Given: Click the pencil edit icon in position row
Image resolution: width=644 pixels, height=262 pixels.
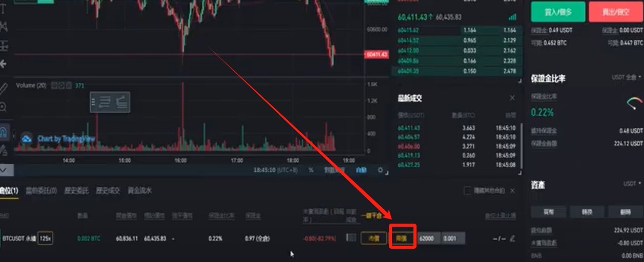Looking at the screenshot, I should pyautogui.click(x=512, y=238).
